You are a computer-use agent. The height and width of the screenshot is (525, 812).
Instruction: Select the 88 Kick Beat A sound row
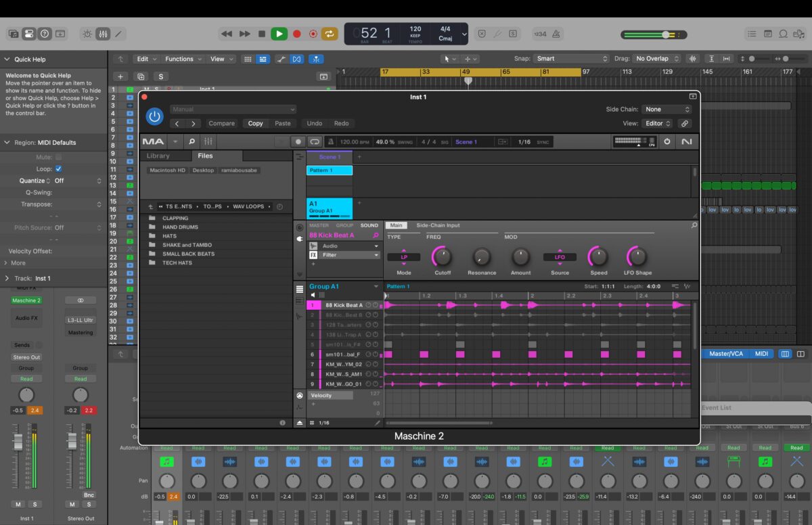(345, 304)
